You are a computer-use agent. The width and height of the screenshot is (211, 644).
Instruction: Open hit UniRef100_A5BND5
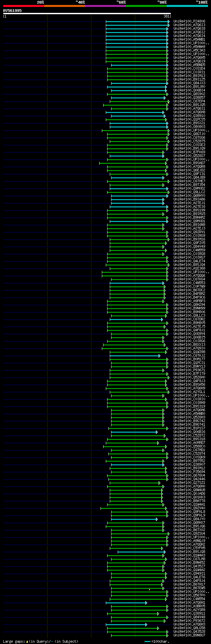pyautogui.click(x=189, y=65)
